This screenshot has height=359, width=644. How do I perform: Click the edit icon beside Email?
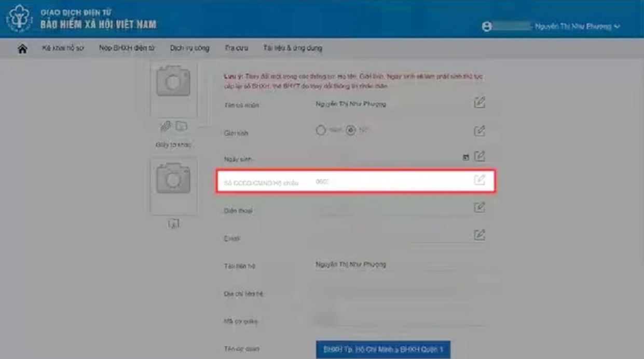479,235
